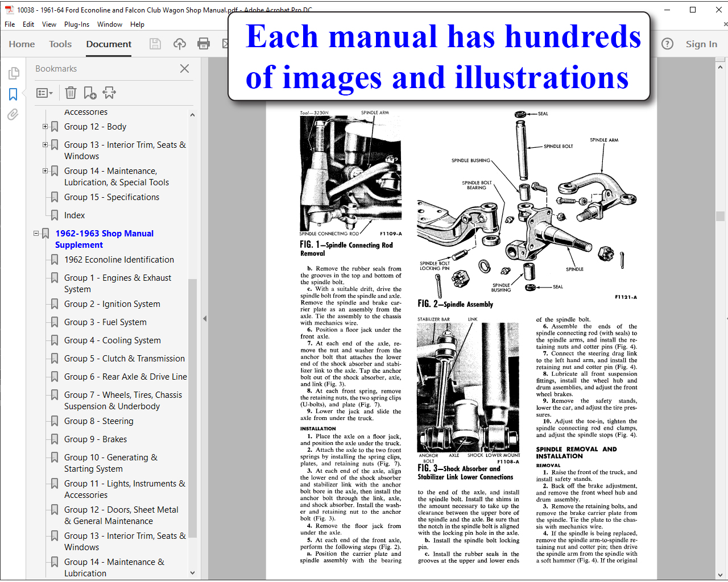
Task: Click the bookmarks scrollbar down arrow
Action: tap(192, 573)
